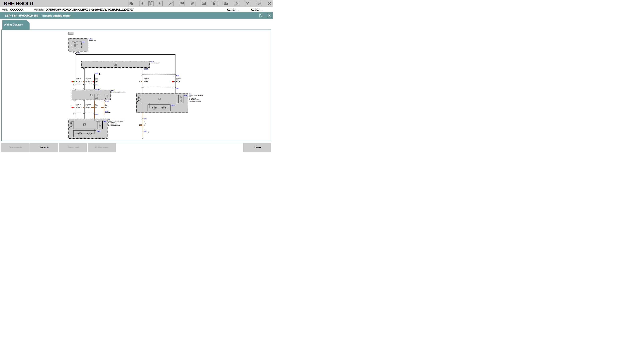Open the toolbar drop-down panel icon
The height and width of the screenshot is (362, 644).
tap(259, 3)
